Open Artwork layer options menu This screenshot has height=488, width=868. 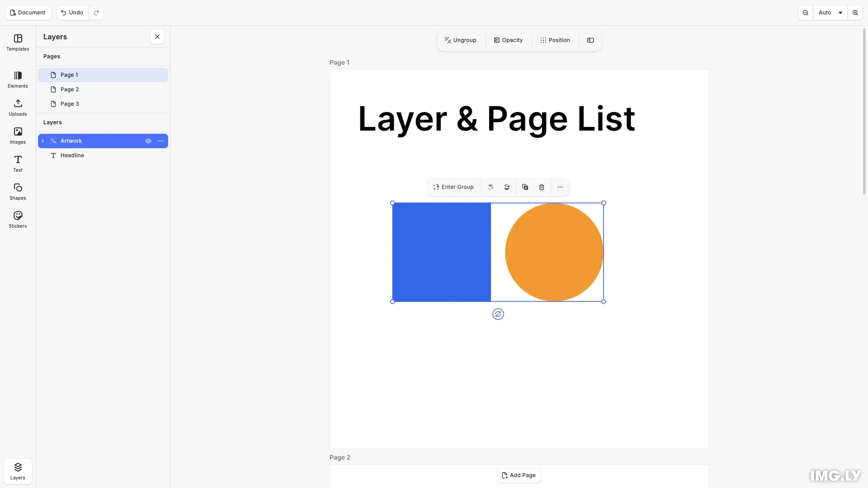pos(161,141)
